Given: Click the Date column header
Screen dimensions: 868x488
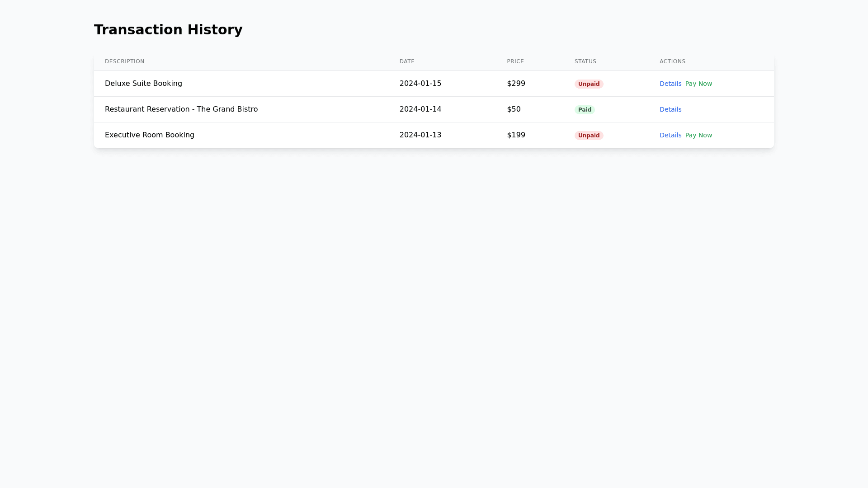Looking at the screenshot, I should coord(407,61).
